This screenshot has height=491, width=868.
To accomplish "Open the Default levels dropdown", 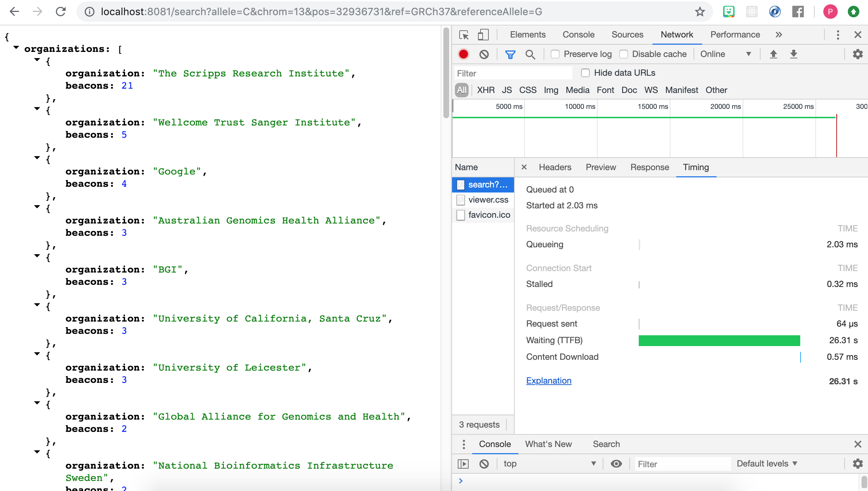I will tap(767, 464).
